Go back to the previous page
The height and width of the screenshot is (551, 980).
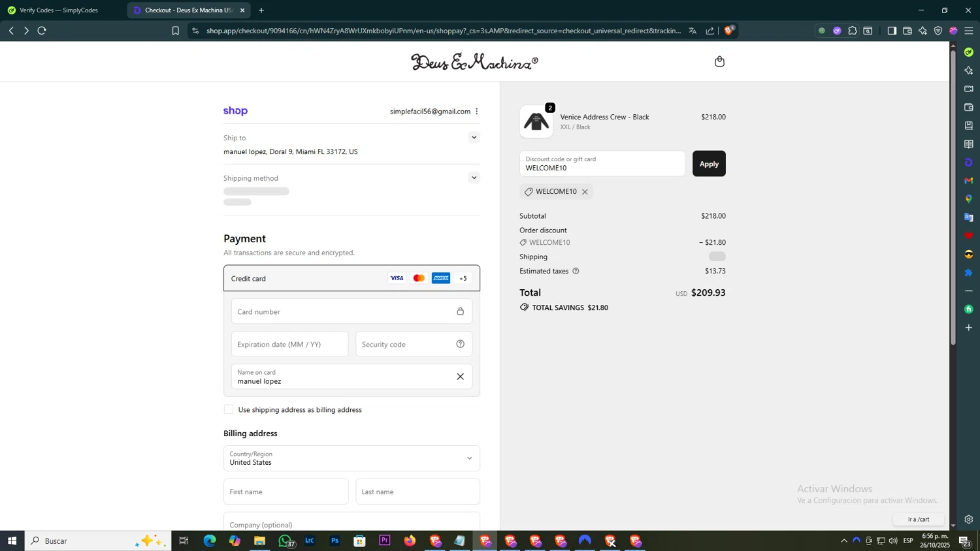pyautogui.click(x=10, y=31)
